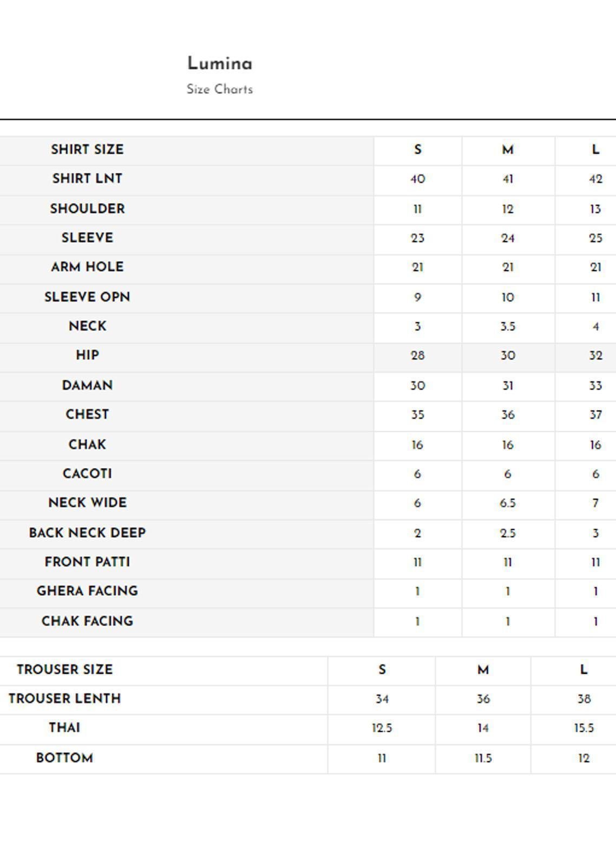This screenshot has width=616, height=858.
Task: Click the CACOTI row label
Action: (87, 474)
